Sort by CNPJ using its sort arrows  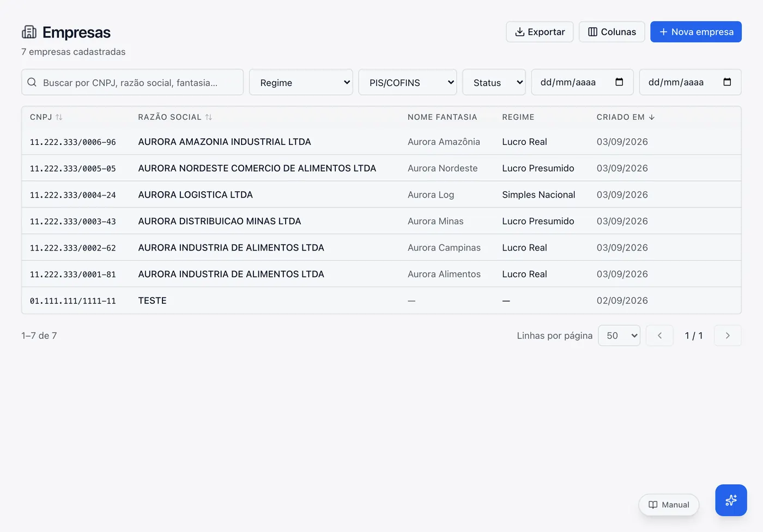coord(59,117)
